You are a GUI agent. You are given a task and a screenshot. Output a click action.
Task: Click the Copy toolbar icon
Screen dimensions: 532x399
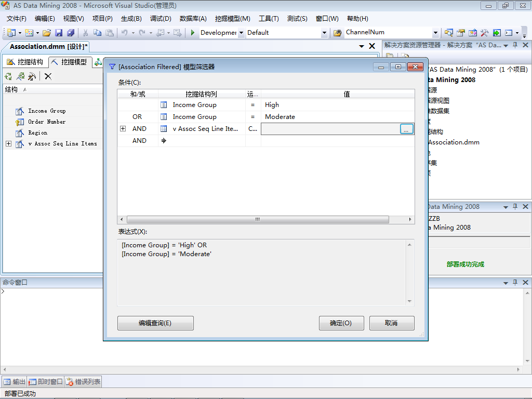(97, 33)
